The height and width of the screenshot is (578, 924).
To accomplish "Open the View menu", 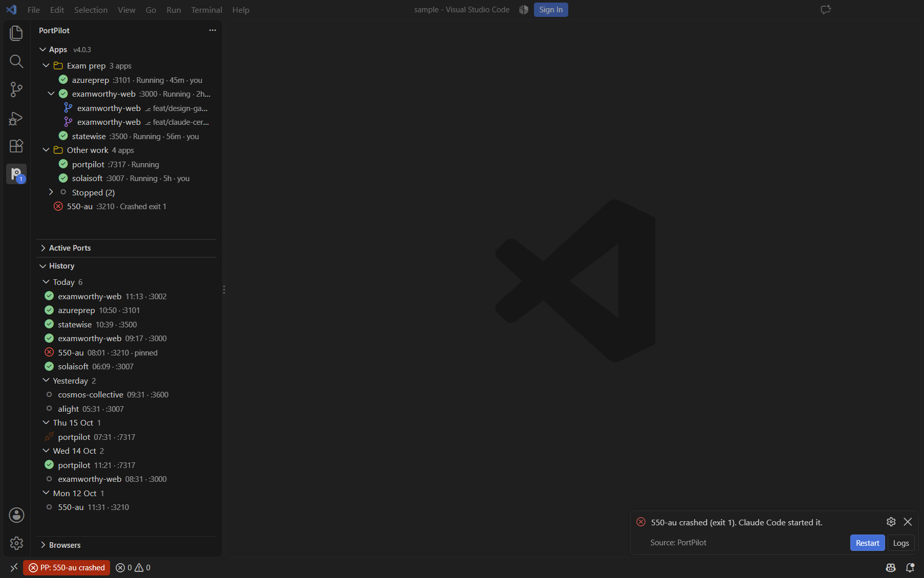I will [126, 10].
